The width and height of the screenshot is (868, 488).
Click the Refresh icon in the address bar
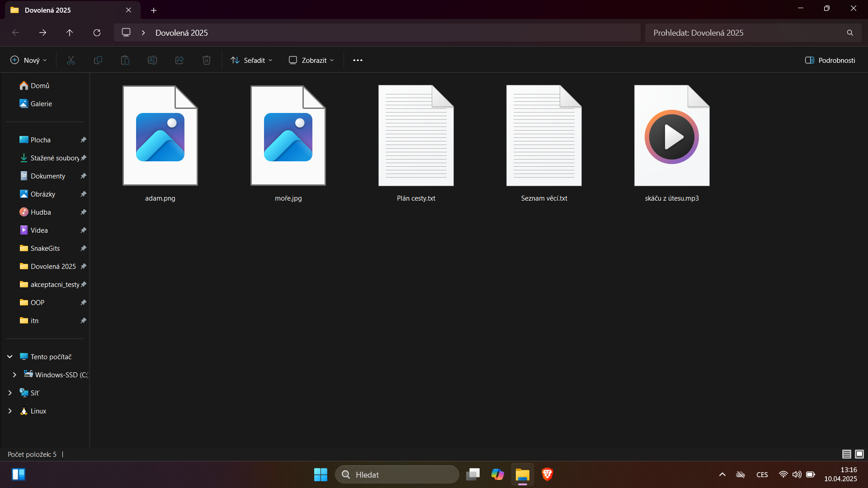pyautogui.click(x=96, y=33)
